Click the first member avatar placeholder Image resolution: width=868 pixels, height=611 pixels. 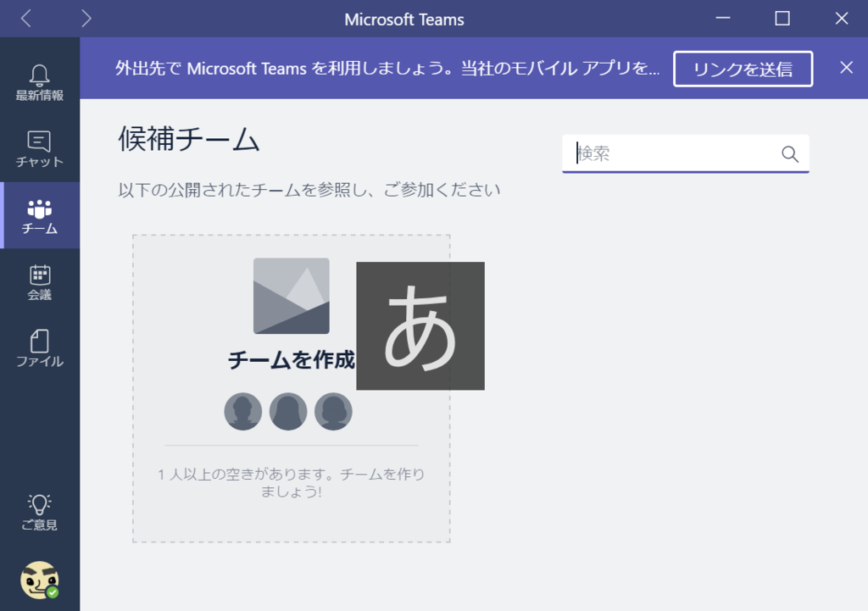coord(243,411)
